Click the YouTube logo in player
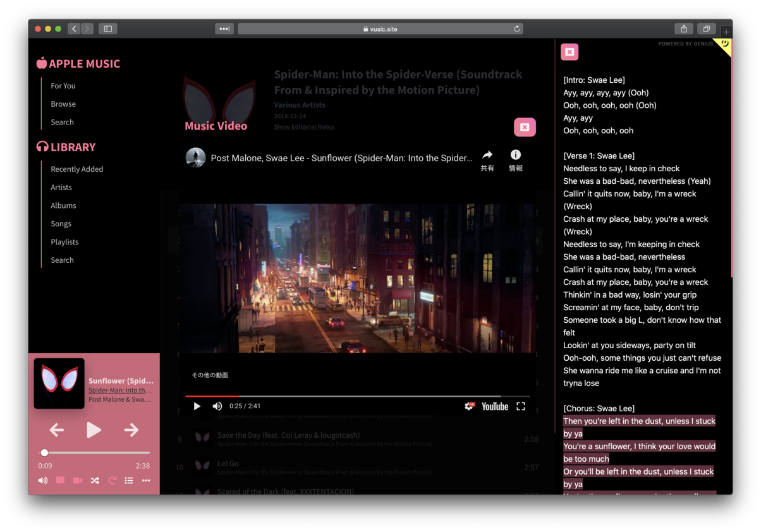 click(495, 406)
